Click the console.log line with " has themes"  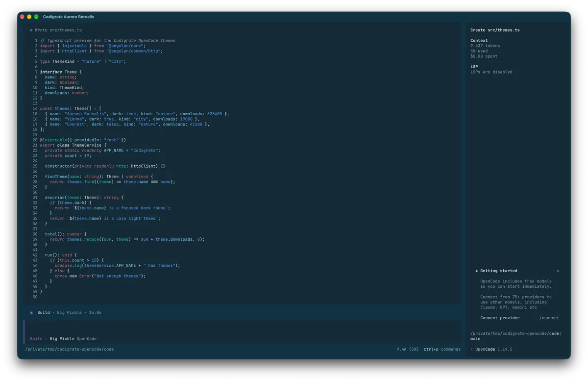click(x=117, y=265)
